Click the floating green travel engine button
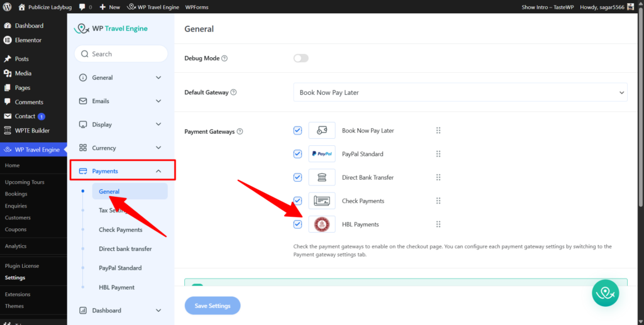The image size is (644, 325). [606, 293]
